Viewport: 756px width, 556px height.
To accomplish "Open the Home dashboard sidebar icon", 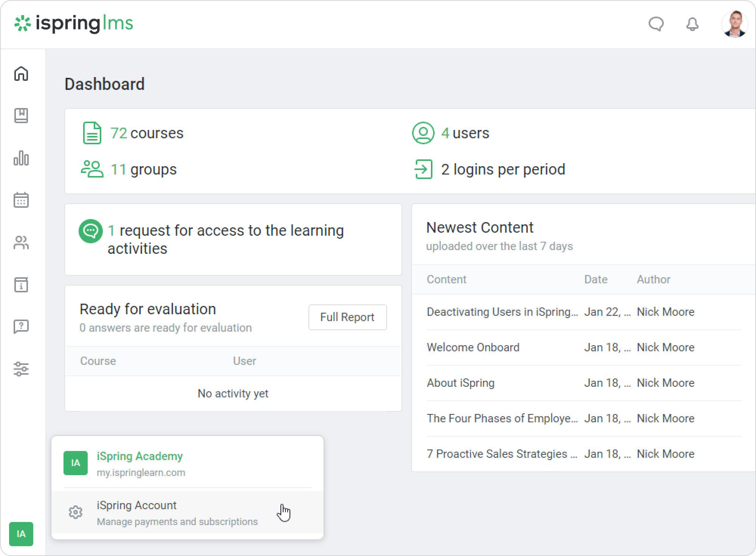I will pos(21,74).
